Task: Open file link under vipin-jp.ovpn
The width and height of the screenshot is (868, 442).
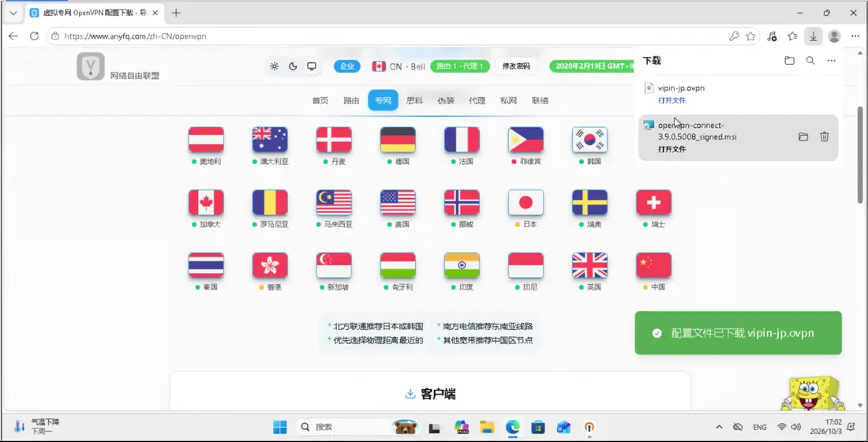Action: coord(672,100)
